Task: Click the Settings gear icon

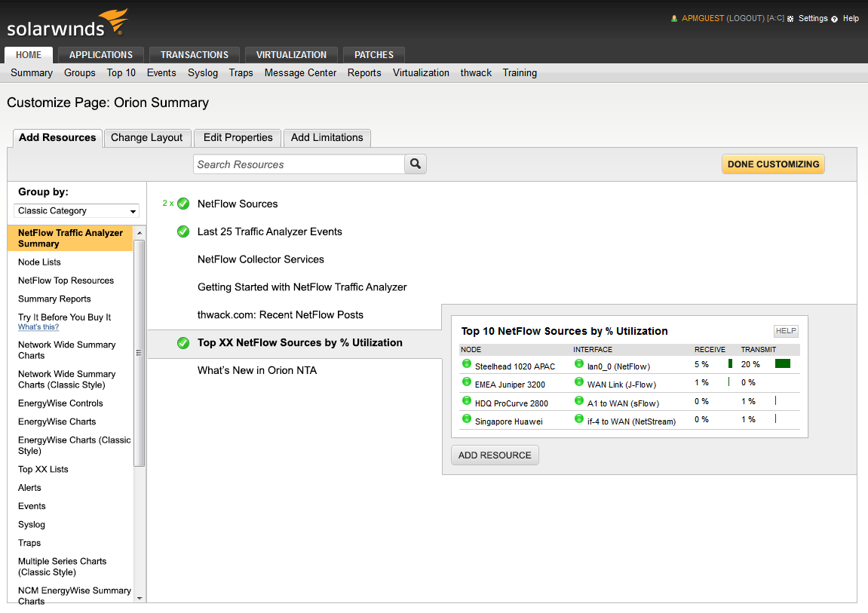Action: point(790,19)
